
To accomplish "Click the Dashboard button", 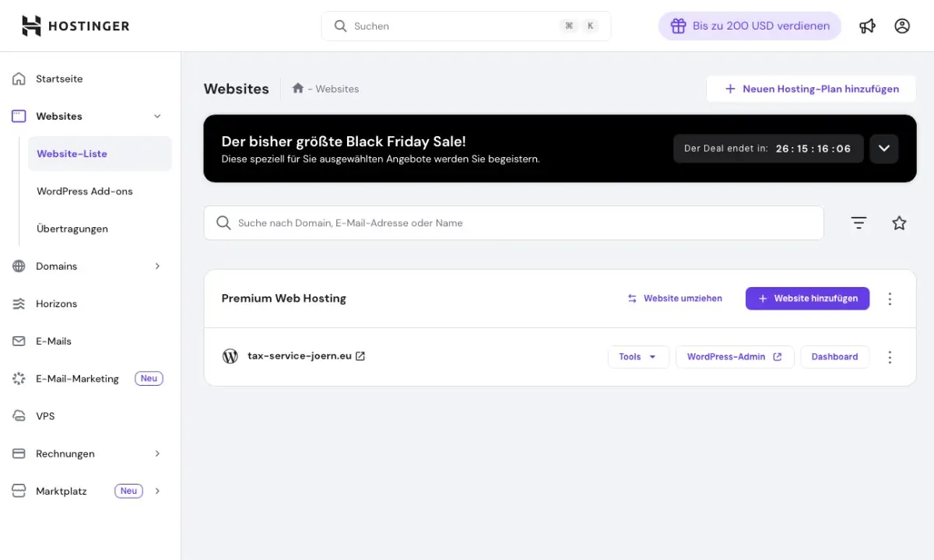I will pyautogui.click(x=834, y=357).
